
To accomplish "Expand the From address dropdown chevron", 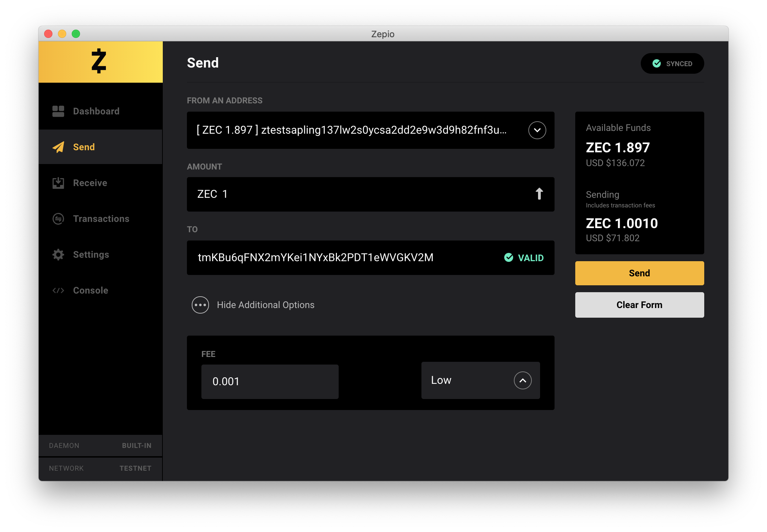I will (537, 130).
